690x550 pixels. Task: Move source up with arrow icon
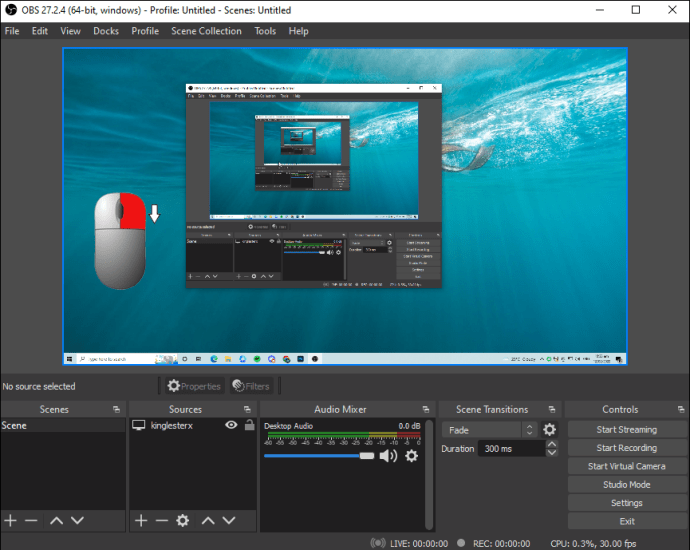(208, 521)
